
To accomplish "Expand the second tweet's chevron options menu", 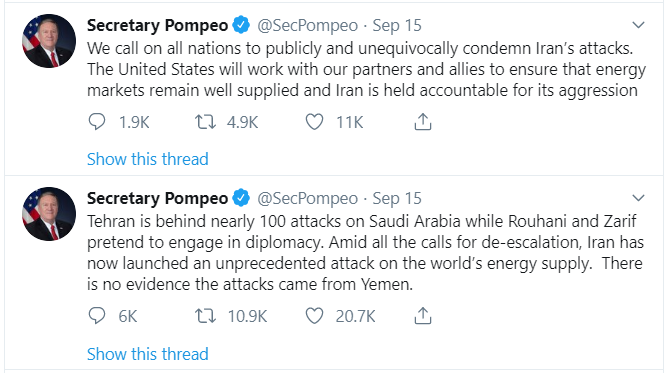I will point(638,198).
